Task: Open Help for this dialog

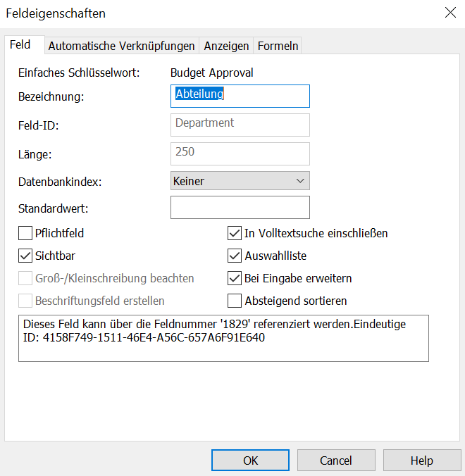Action: pyautogui.click(x=422, y=461)
